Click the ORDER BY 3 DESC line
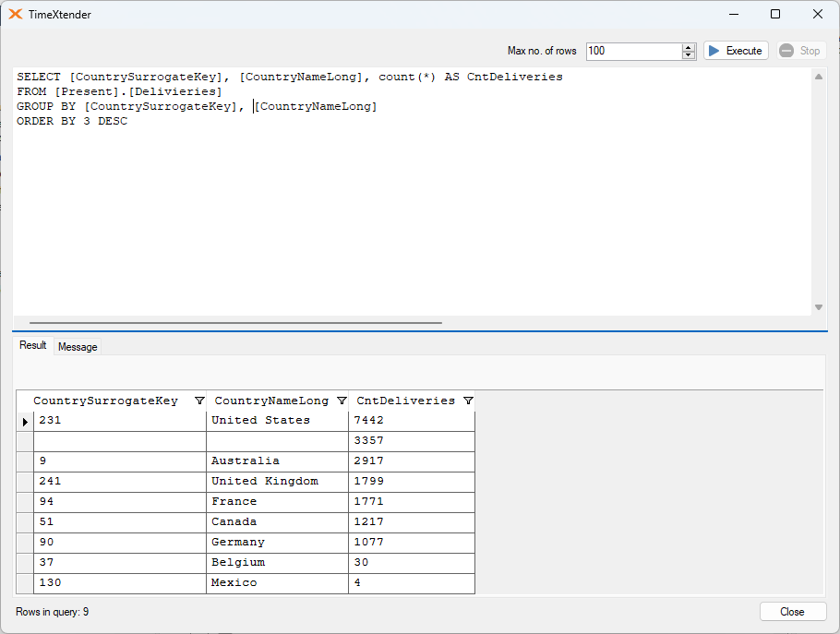 pos(72,121)
